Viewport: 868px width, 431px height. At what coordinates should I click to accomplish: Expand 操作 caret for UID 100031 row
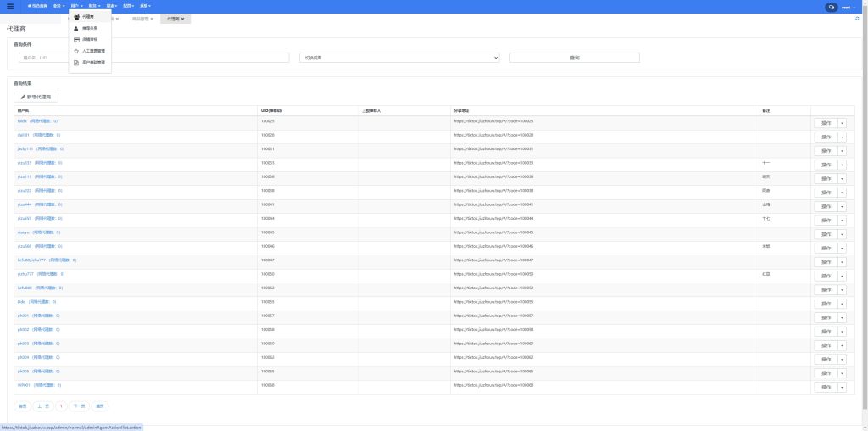pyautogui.click(x=842, y=151)
